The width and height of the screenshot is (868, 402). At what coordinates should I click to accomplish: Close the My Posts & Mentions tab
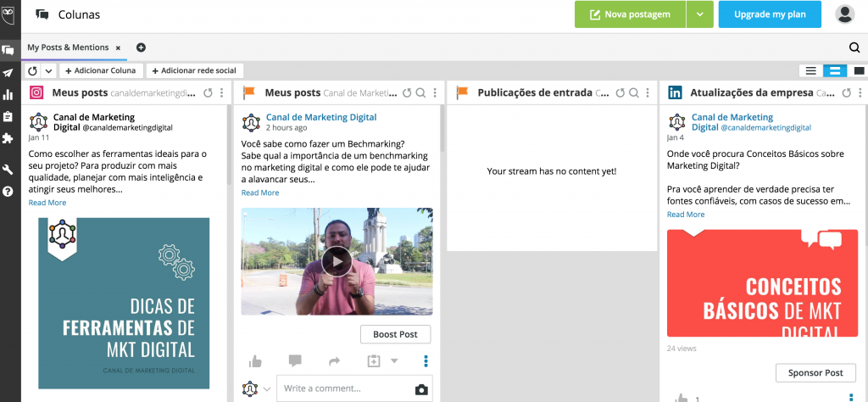point(118,48)
